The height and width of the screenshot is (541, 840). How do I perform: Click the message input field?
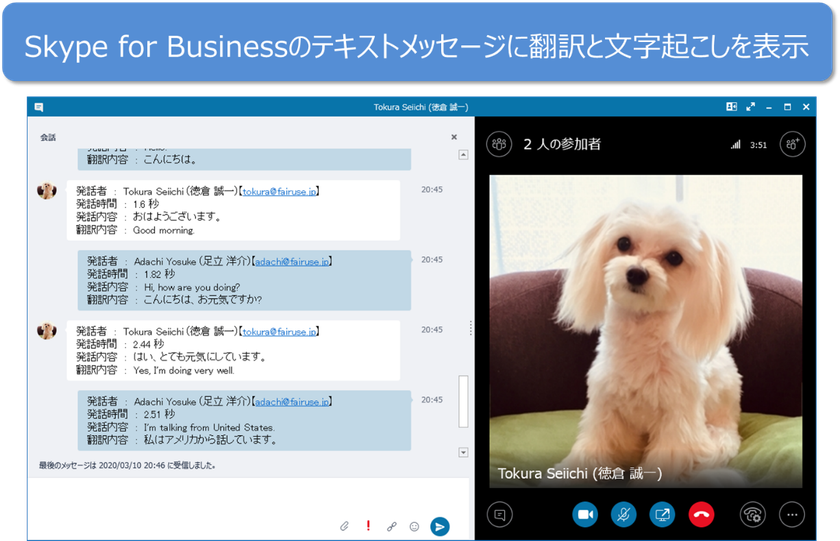pyautogui.click(x=248, y=498)
